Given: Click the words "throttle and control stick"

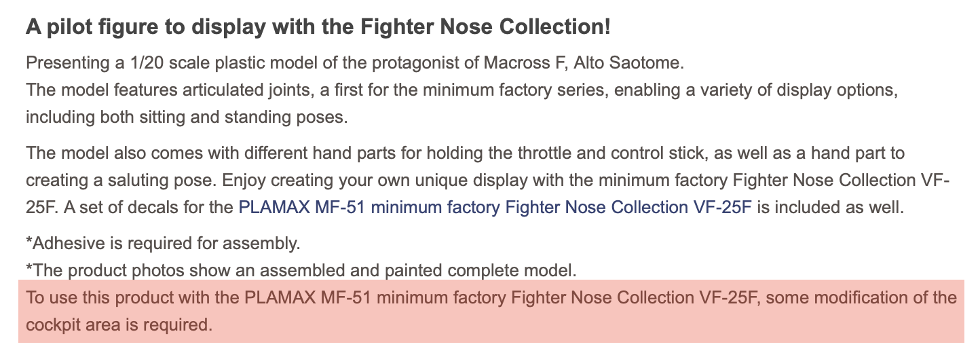Looking at the screenshot, I should coord(595,153).
